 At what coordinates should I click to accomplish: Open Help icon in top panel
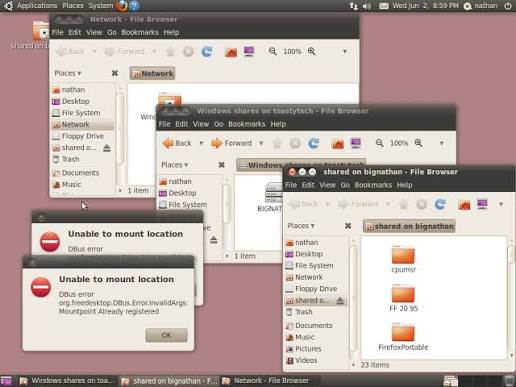(134, 6)
